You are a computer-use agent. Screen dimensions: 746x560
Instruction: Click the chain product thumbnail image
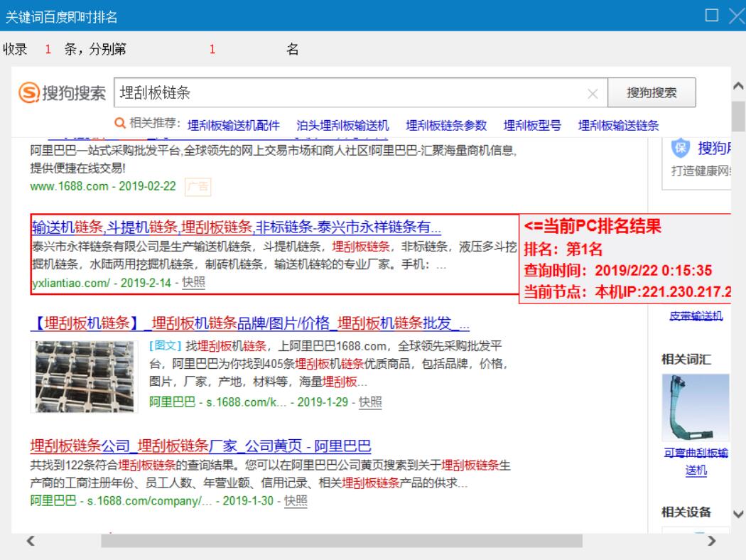click(85, 377)
